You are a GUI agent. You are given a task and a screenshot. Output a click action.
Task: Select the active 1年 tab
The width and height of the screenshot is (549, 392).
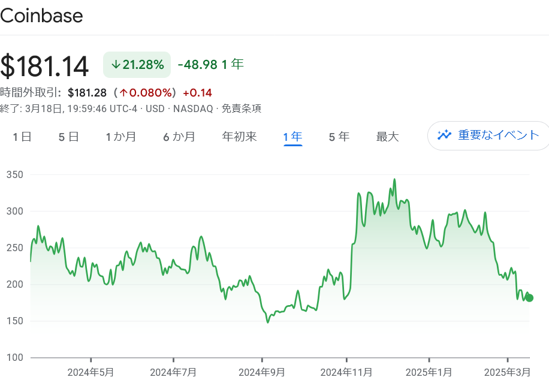(292, 137)
